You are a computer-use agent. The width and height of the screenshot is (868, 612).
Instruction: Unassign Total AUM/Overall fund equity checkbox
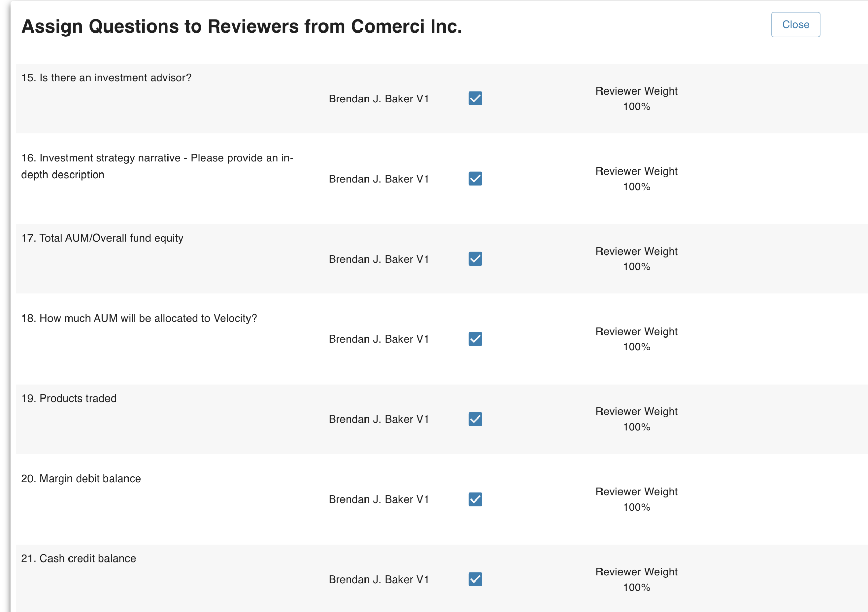point(475,259)
